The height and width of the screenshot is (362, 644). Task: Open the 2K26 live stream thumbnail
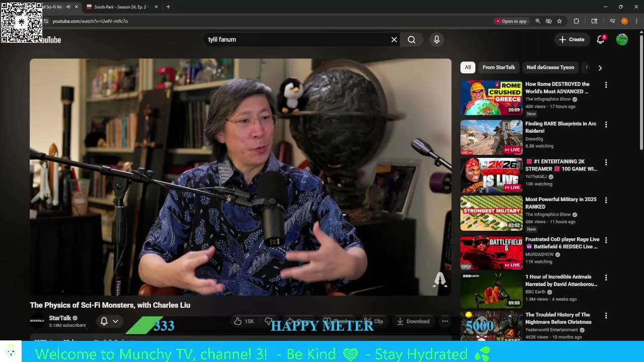[491, 175]
